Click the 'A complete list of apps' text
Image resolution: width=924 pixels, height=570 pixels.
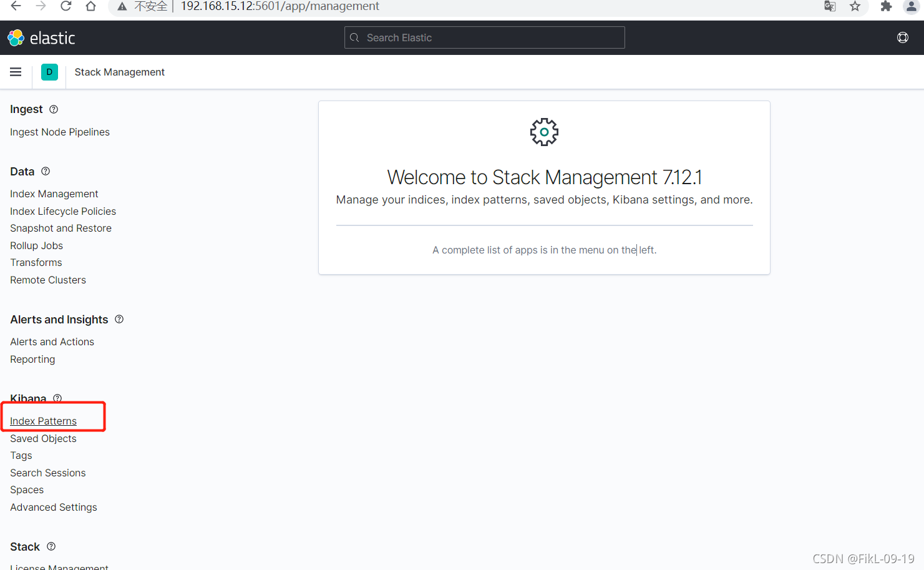tap(544, 250)
